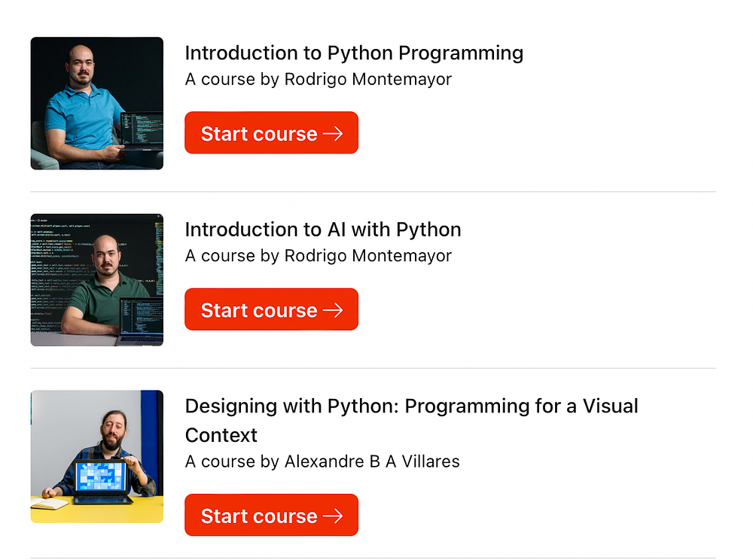Open the Designing with Python course thumbnail
The image size is (753, 560).
click(96, 456)
